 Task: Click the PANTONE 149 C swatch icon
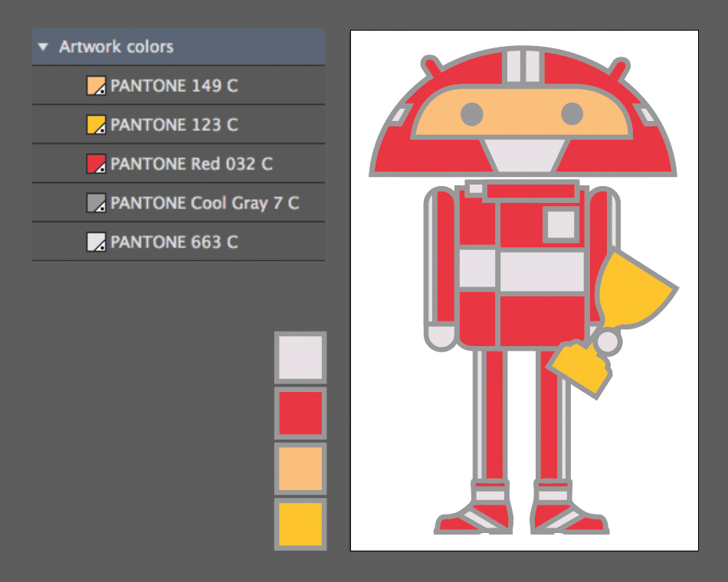(96, 86)
